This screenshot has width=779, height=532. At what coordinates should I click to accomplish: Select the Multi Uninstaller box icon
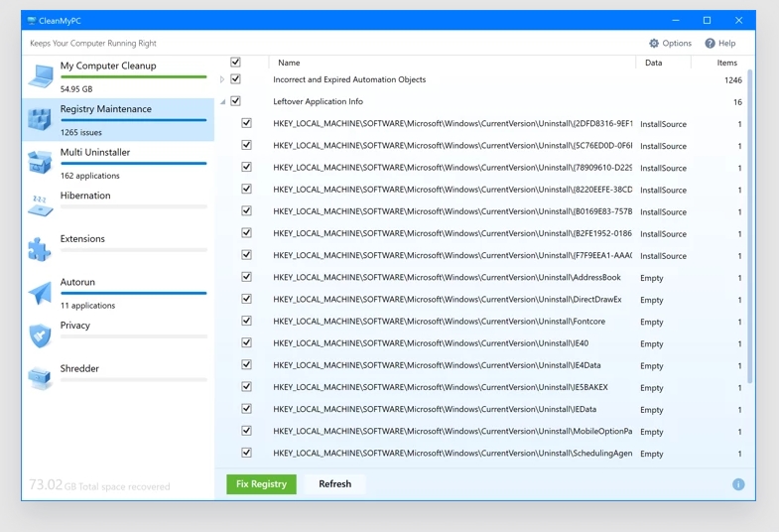tap(40, 163)
